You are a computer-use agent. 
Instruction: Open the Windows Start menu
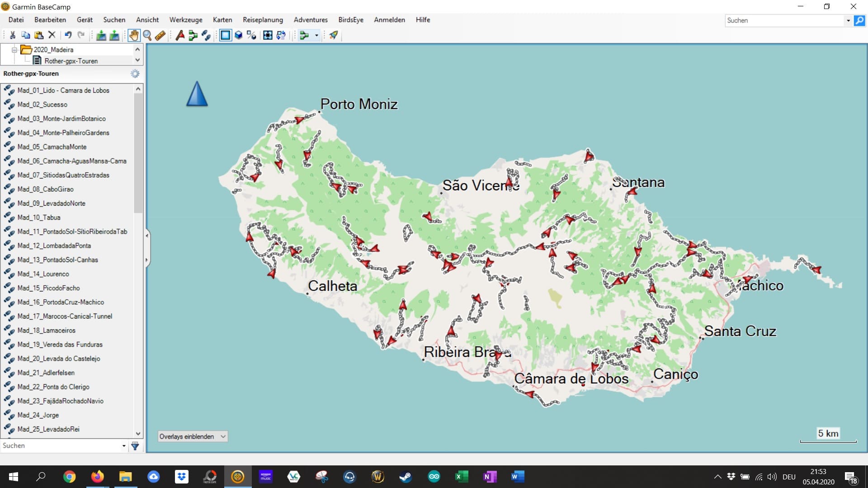pyautogui.click(x=14, y=477)
